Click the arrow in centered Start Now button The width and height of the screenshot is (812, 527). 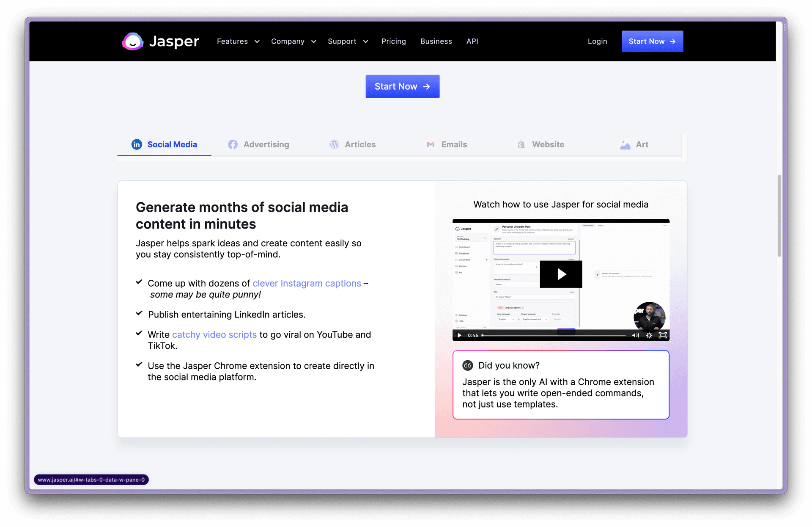click(426, 86)
